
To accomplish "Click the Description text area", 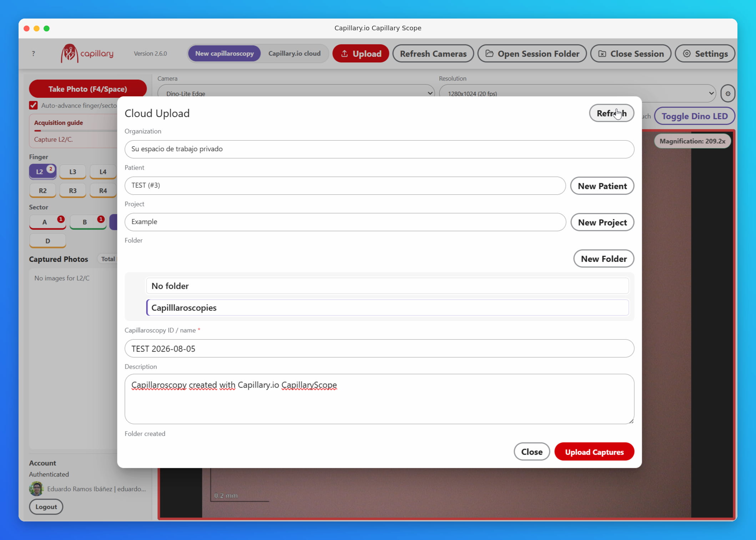I will coord(379,399).
